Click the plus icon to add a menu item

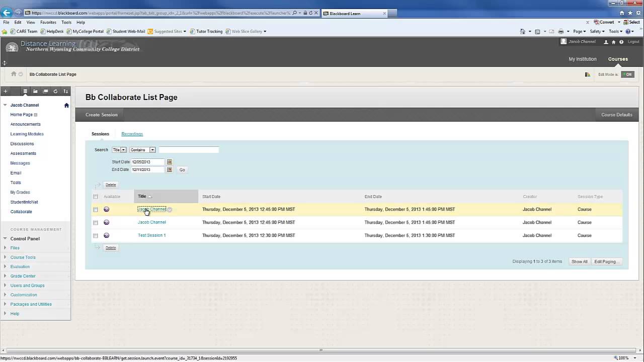6,91
